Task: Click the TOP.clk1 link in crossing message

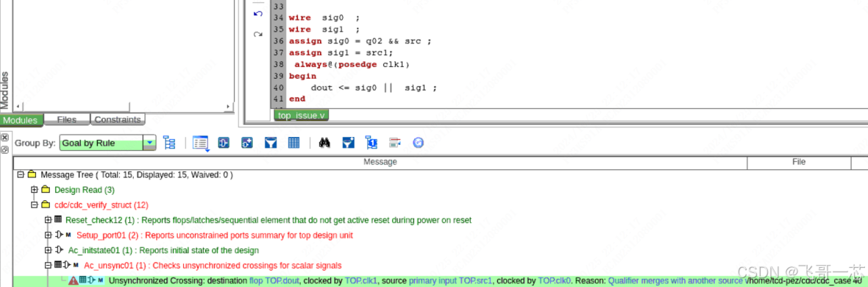Action: tap(362, 281)
